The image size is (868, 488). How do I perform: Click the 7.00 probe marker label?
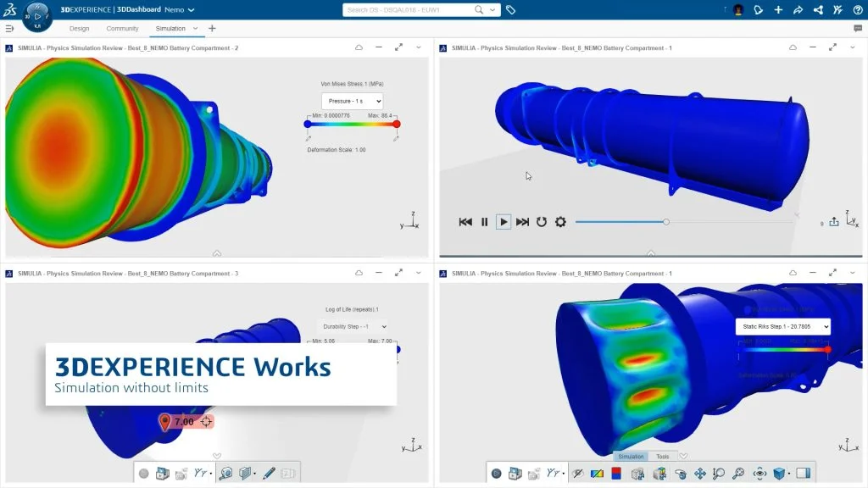point(184,422)
